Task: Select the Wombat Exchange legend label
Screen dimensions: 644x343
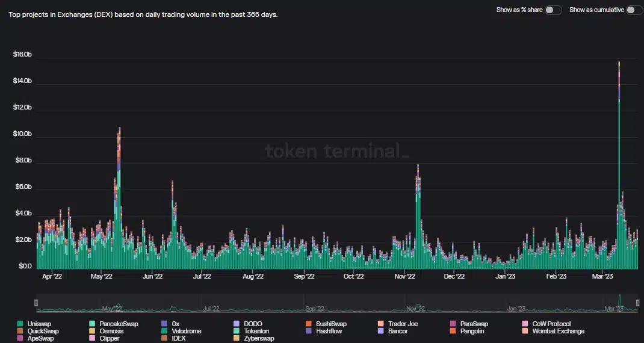Action: (x=558, y=331)
